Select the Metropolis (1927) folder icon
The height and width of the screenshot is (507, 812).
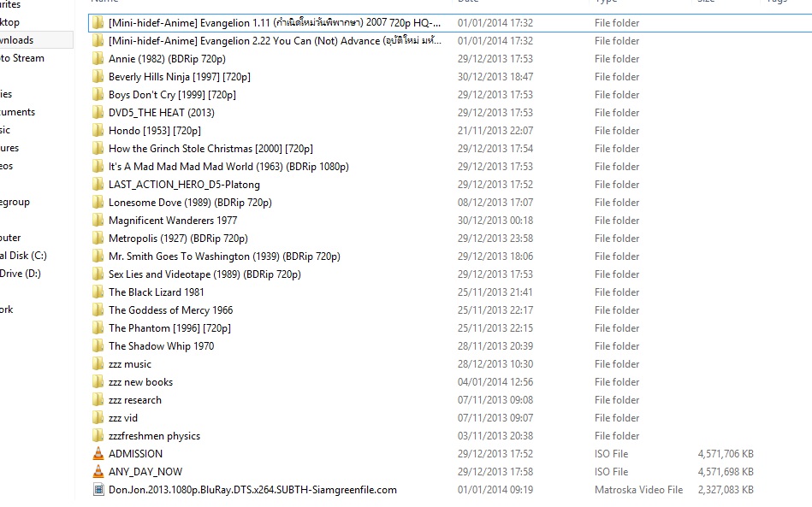point(98,238)
